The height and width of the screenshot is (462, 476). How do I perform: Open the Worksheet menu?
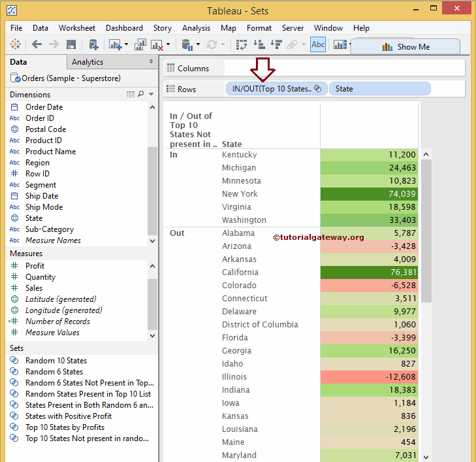tap(77, 28)
